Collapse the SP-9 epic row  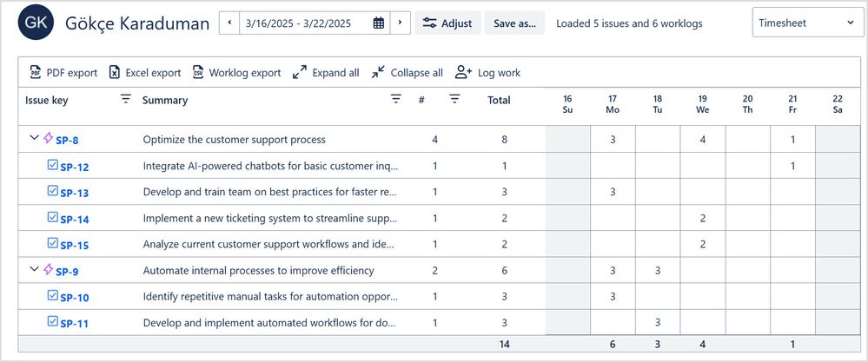coord(35,270)
